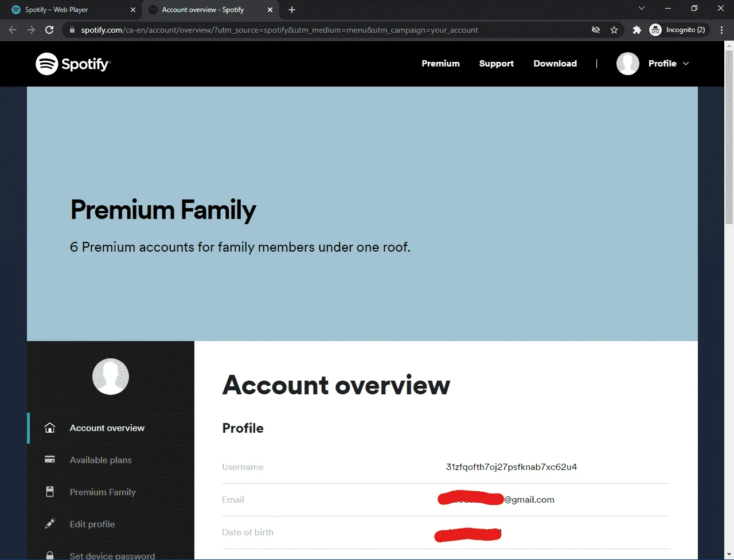Click the header profile avatar picture

pos(628,64)
